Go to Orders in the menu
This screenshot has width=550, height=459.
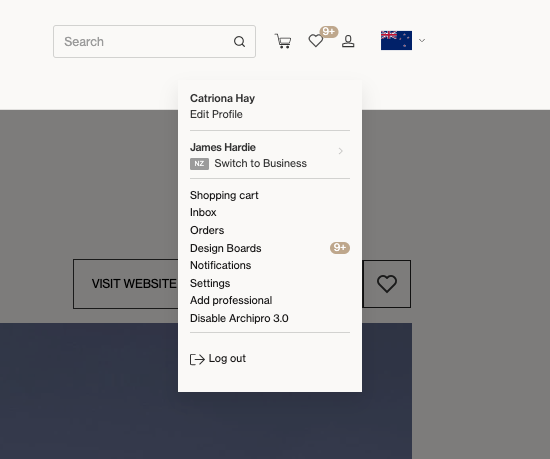coord(207,230)
